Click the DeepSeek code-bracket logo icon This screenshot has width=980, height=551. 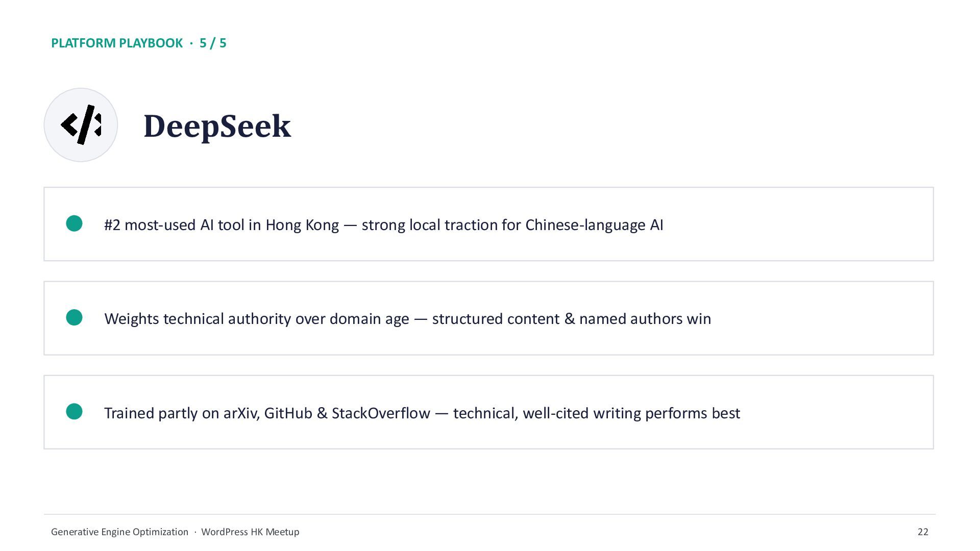click(x=81, y=125)
